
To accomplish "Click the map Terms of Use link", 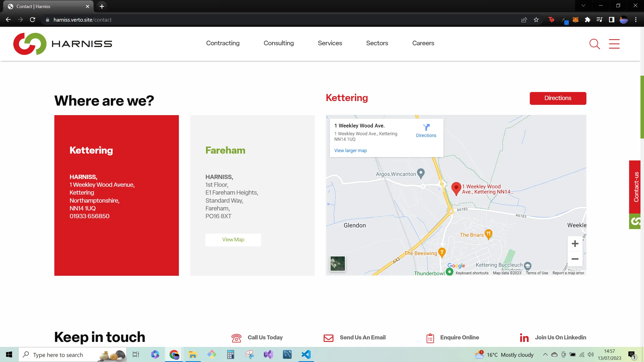I will pos(537,273).
